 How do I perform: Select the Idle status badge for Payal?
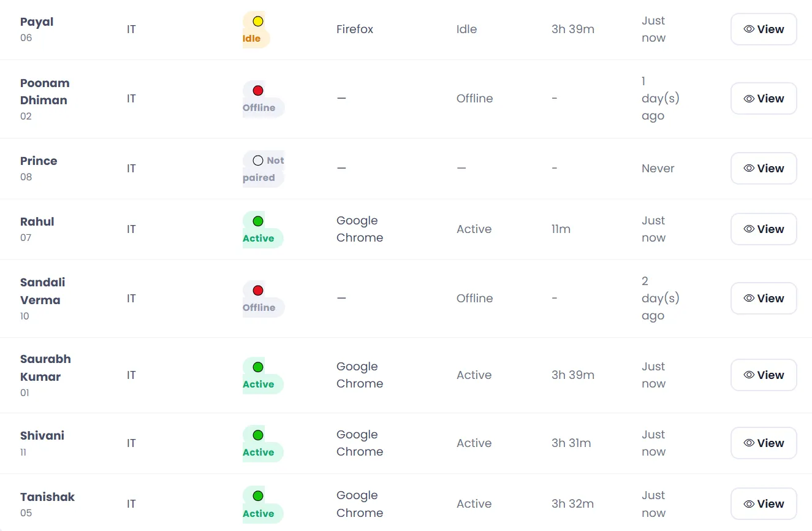click(x=257, y=30)
